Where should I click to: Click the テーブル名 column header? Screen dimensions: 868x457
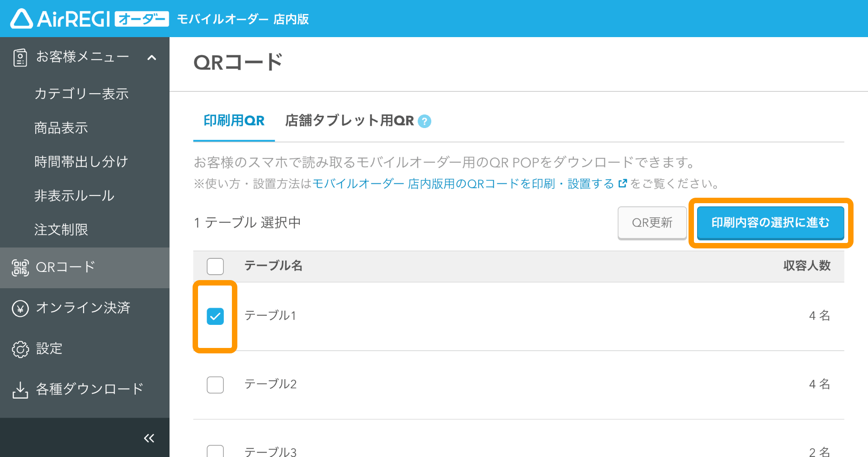pyautogui.click(x=274, y=266)
